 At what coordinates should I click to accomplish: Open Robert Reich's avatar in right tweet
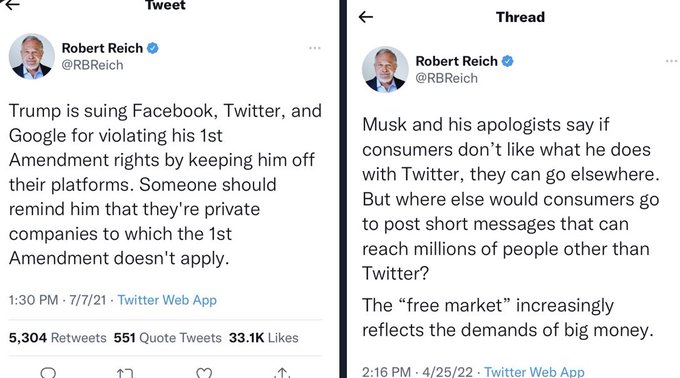[x=385, y=69]
